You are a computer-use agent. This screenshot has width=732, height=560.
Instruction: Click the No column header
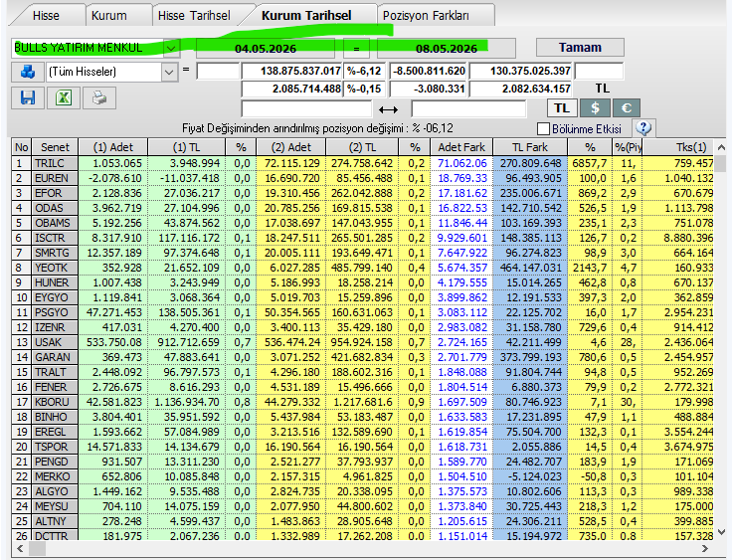tap(22, 147)
